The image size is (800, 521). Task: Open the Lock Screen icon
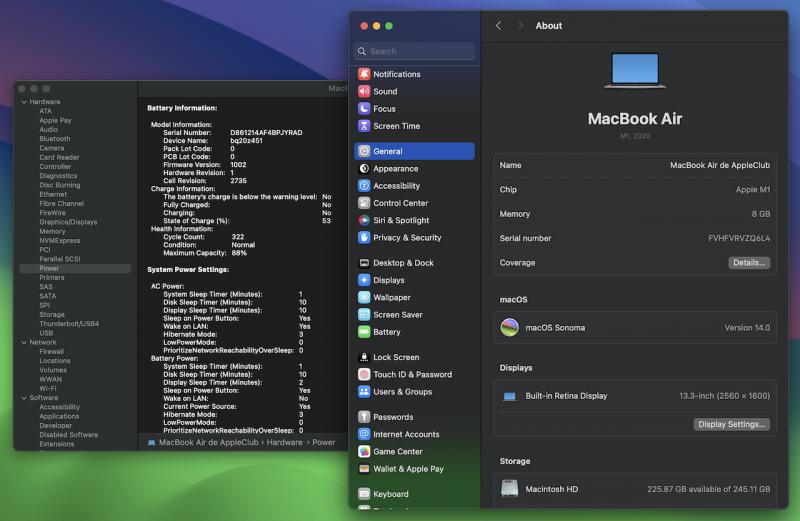364,357
